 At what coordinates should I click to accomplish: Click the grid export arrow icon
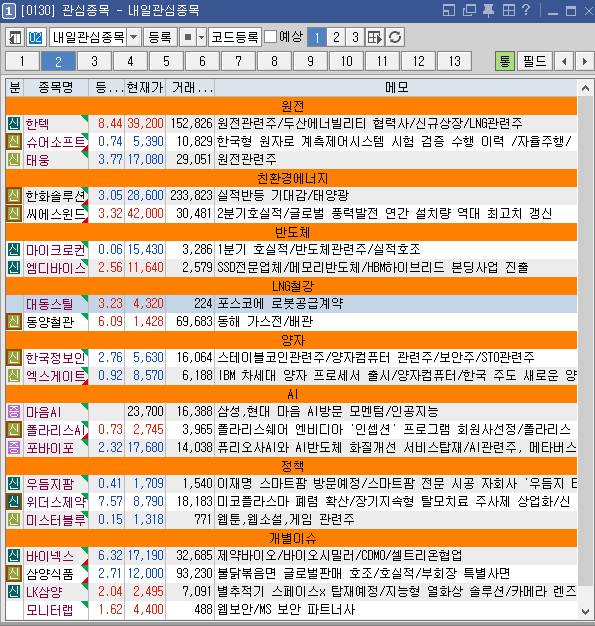(375, 38)
